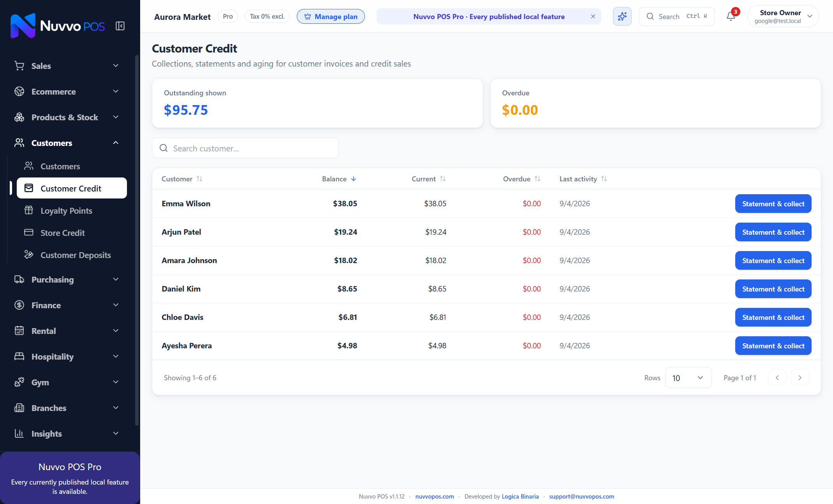
Task: Statement & collect for Arjun Patel
Action: coord(773,232)
